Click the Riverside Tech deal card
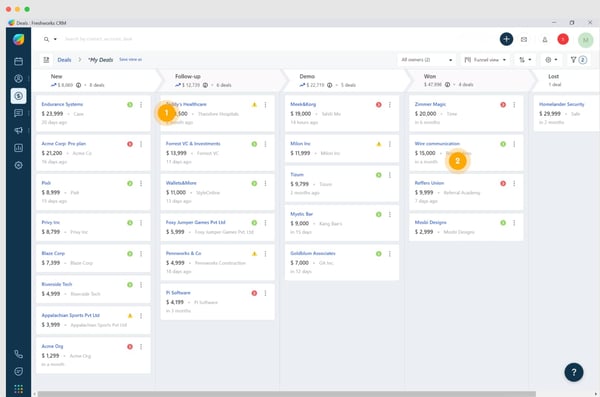 93,289
